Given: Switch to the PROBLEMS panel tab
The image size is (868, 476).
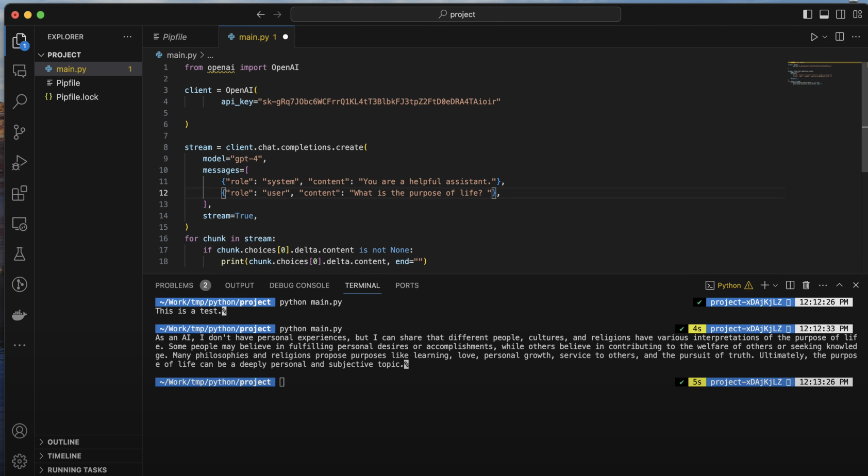Looking at the screenshot, I should (174, 285).
